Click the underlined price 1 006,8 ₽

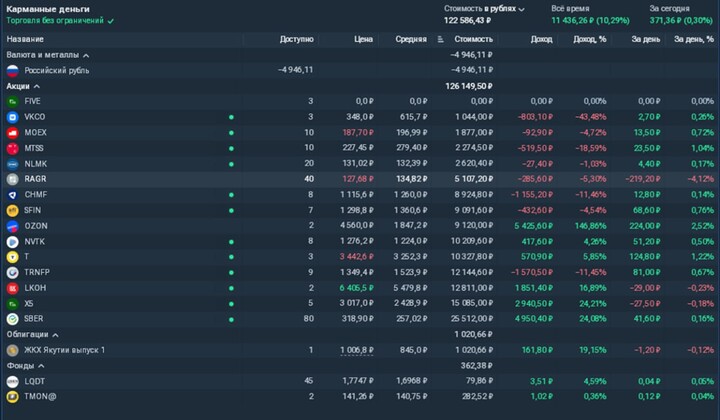click(x=357, y=350)
